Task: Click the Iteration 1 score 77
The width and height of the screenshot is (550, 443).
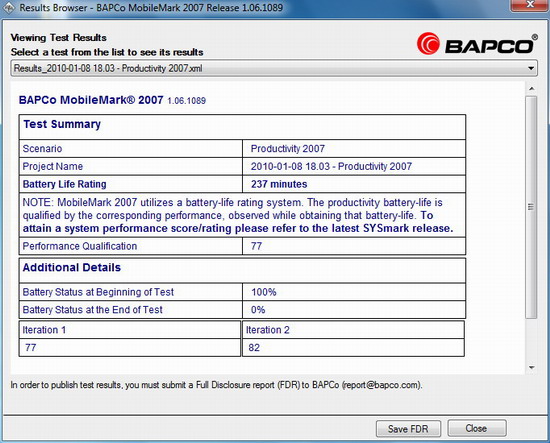Action: pyautogui.click(x=31, y=348)
